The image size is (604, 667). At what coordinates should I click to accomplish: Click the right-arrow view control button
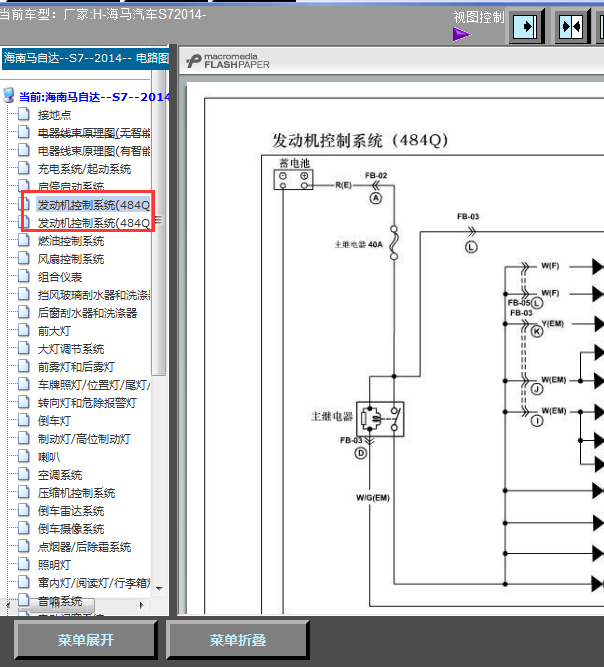527,27
